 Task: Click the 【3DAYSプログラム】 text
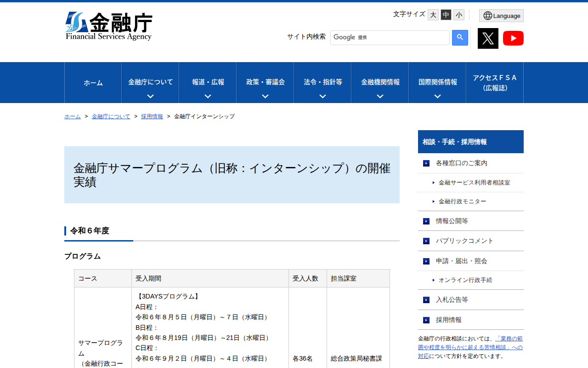(168, 297)
